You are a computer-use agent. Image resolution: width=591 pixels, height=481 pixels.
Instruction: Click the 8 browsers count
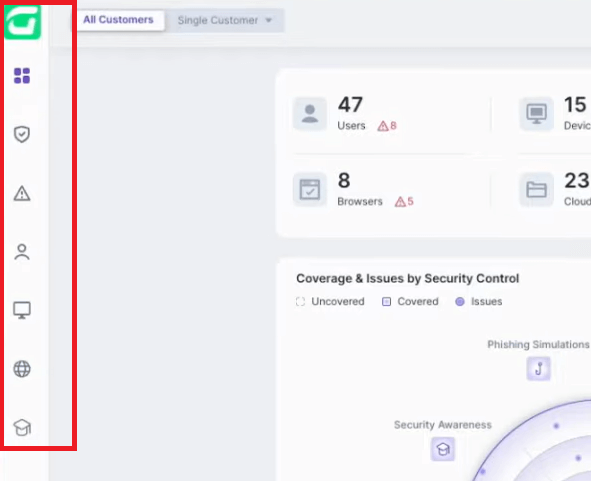[x=344, y=180]
